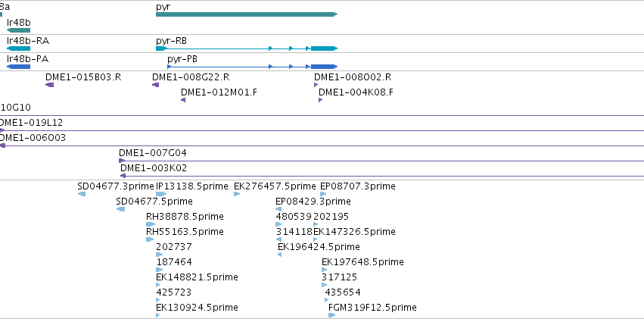Click the DME1-012M01.F arrow marker

coord(183,100)
